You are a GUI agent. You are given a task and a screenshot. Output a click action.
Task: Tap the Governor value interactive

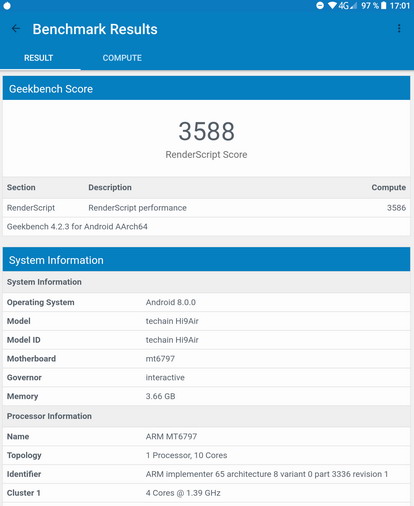[x=165, y=377]
